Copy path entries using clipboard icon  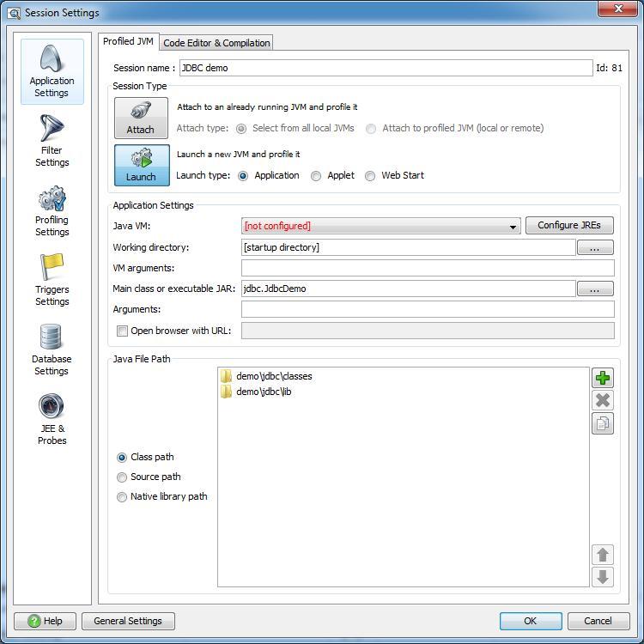point(603,423)
